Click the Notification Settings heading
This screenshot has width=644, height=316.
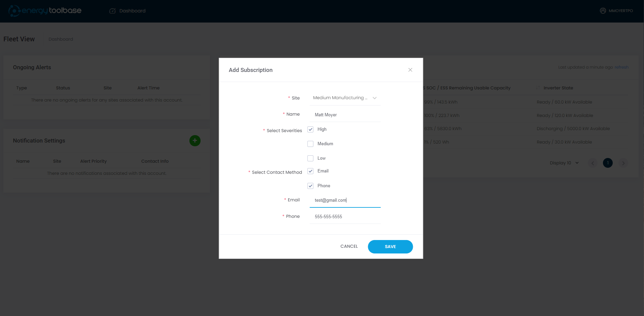tap(39, 141)
